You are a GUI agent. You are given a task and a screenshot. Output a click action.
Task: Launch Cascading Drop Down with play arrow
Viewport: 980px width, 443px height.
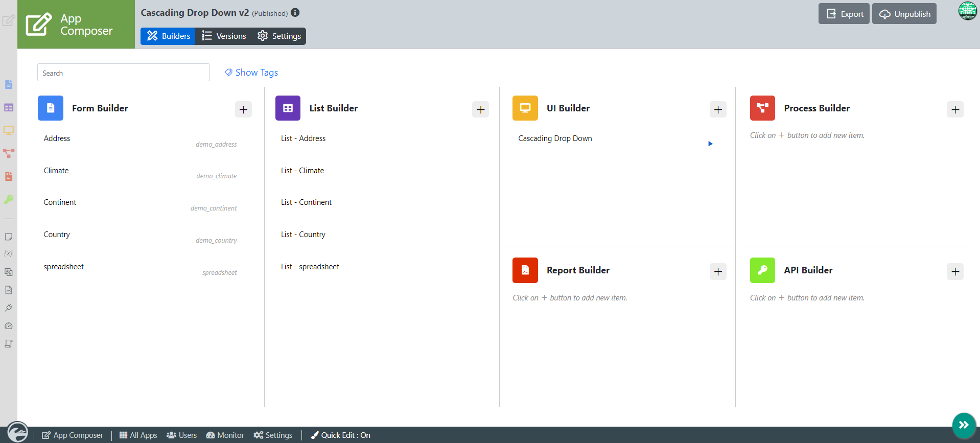pos(710,144)
